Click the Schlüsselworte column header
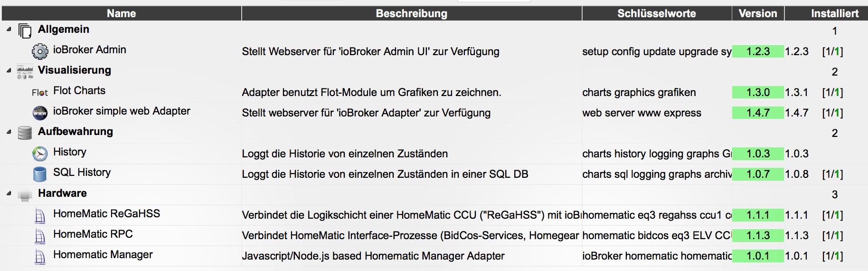 point(657,13)
